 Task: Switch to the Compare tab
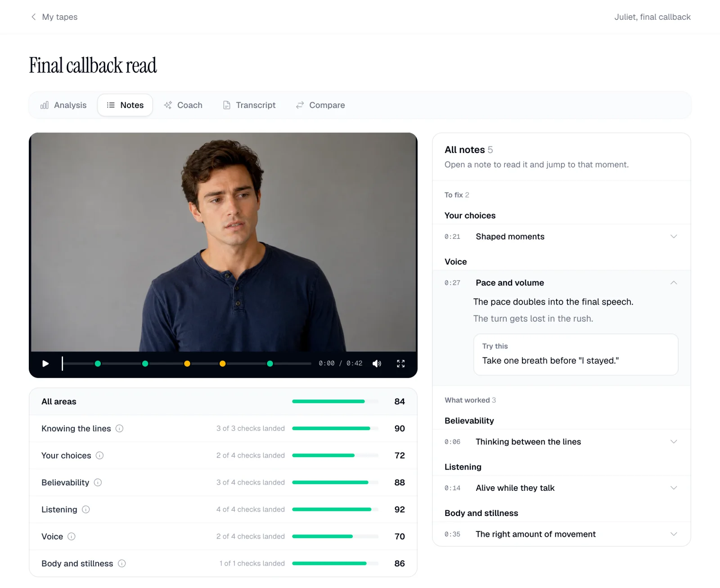pyautogui.click(x=320, y=105)
